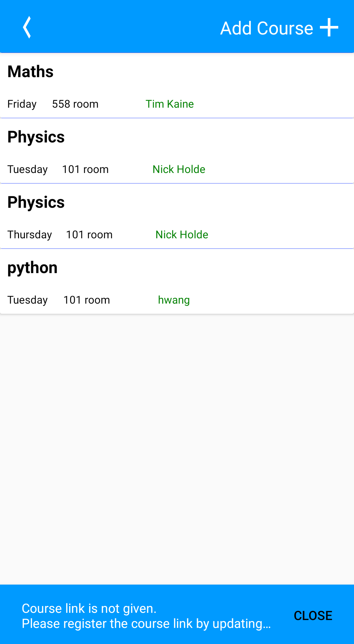
Task: Open the Thursday Physics course title
Action: tap(36, 202)
